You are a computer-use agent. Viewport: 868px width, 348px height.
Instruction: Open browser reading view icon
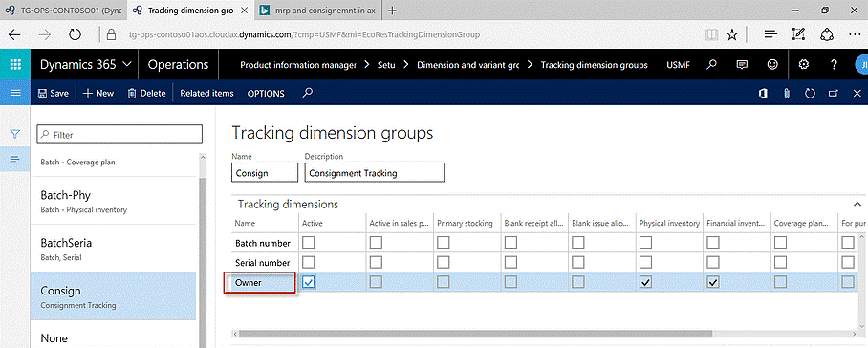pyautogui.click(x=712, y=34)
